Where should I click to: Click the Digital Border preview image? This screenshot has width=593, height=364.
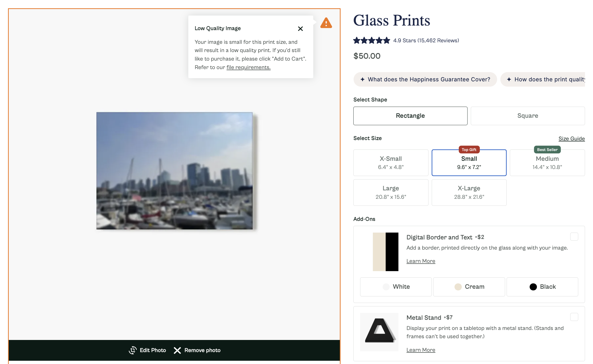(385, 252)
